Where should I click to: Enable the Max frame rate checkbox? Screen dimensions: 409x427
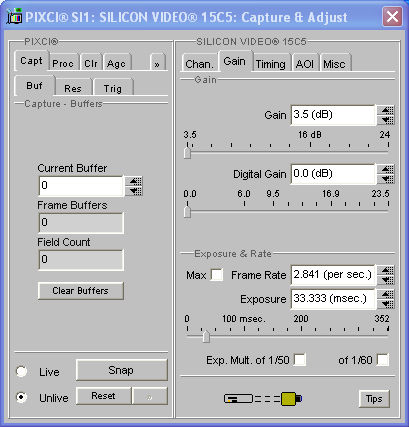pyautogui.click(x=217, y=275)
